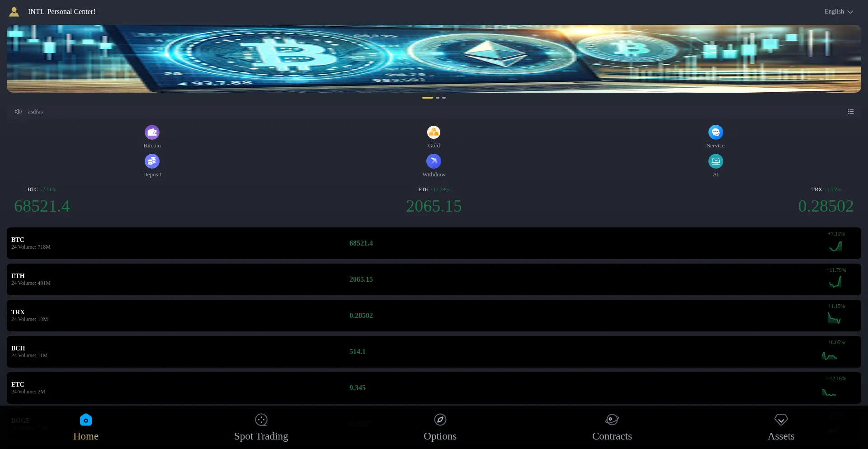Open the announcement list icon

(x=851, y=112)
